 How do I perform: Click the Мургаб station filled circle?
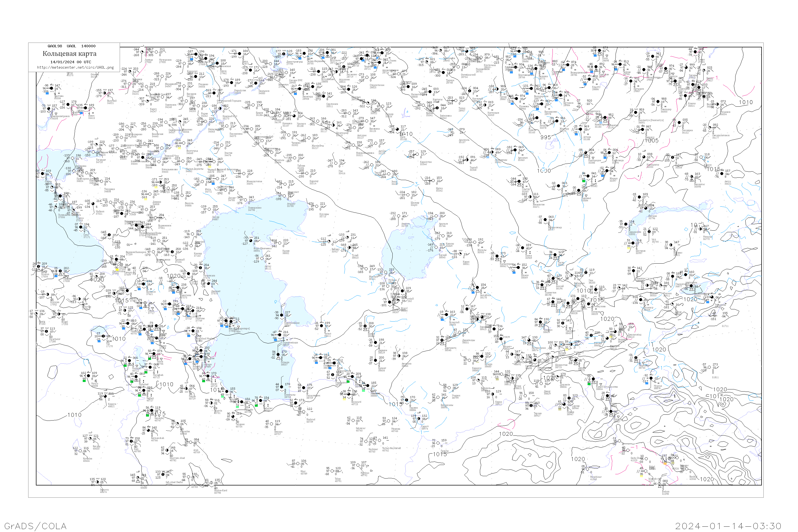651,378
